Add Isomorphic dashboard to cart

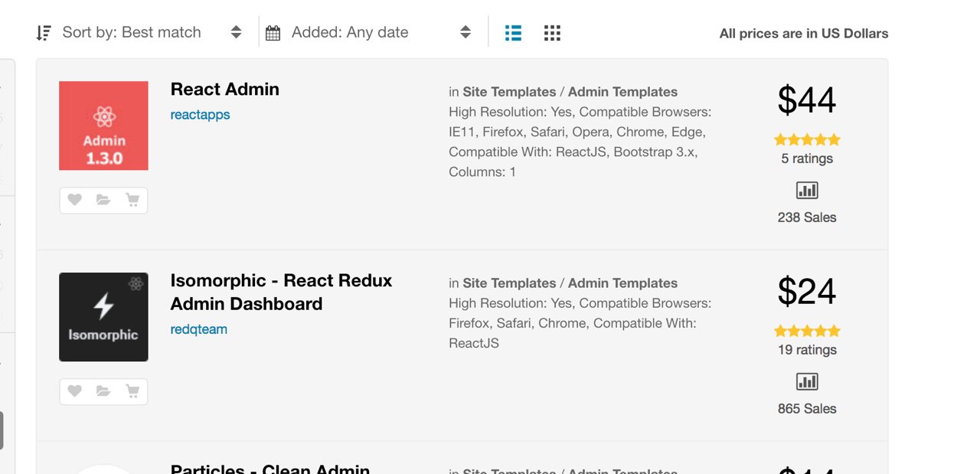point(132,391)
